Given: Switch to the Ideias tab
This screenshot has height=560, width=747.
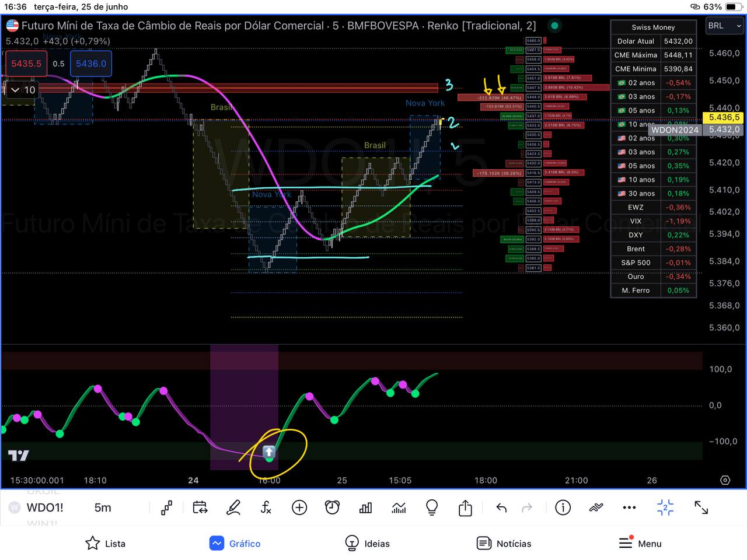Looking at the screenshot, I should 368,543.
